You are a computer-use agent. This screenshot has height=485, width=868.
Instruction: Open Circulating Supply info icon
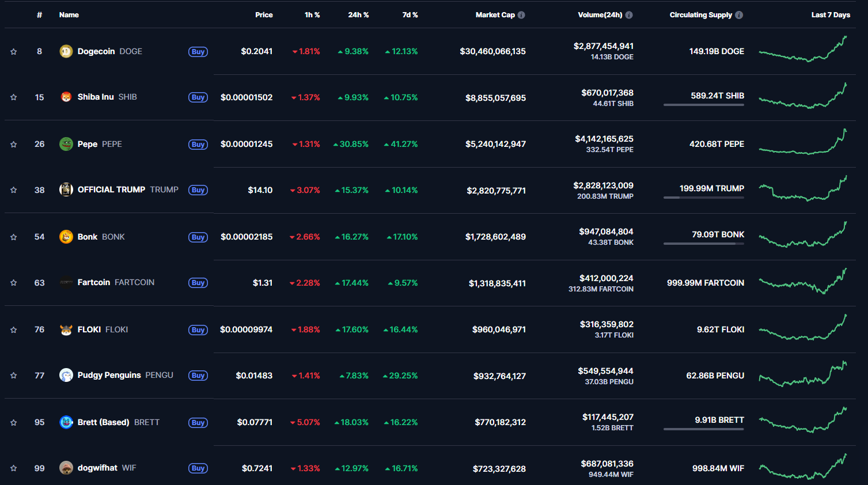coord(739,15)
